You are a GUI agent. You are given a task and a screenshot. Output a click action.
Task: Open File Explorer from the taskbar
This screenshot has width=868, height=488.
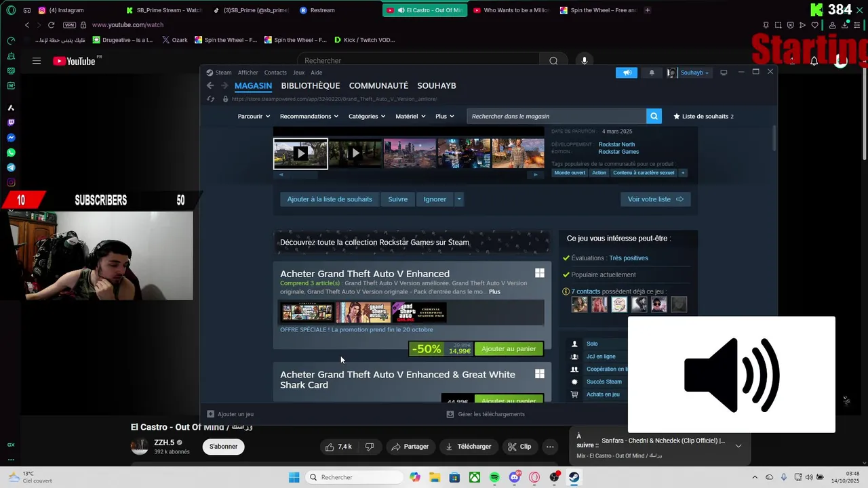click(x=435, y=477)
